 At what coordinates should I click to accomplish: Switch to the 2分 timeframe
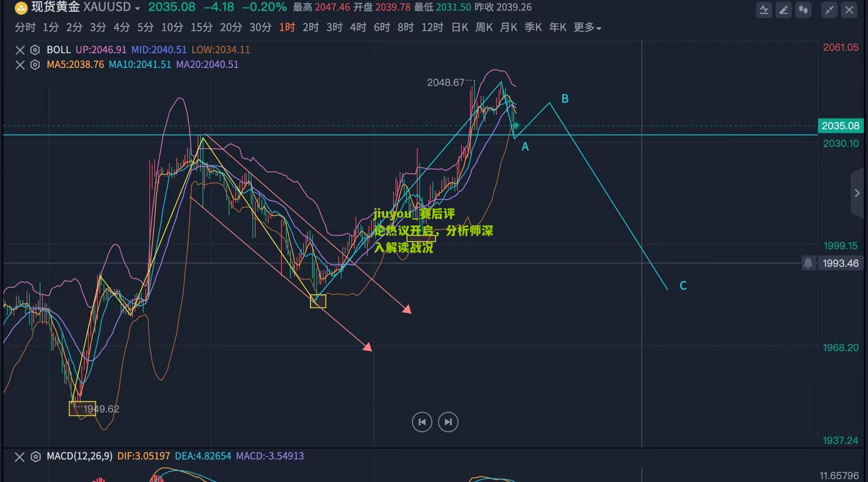click(74, 28)
